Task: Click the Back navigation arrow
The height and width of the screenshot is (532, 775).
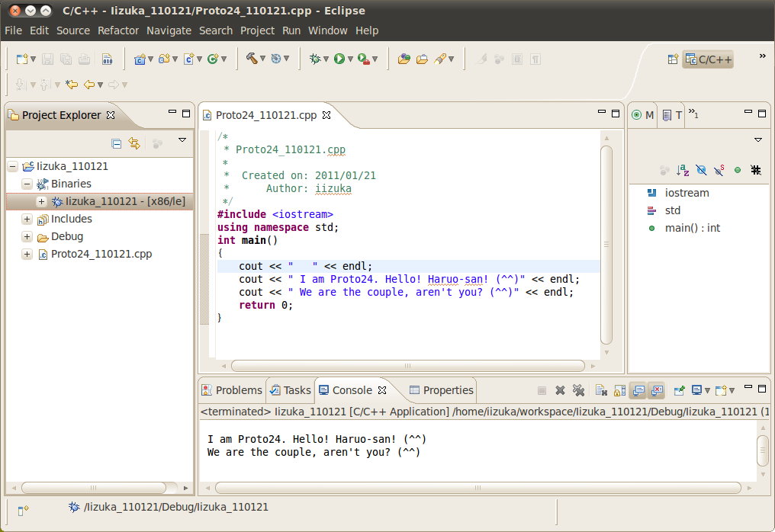Action: click(x=89, y=85)
